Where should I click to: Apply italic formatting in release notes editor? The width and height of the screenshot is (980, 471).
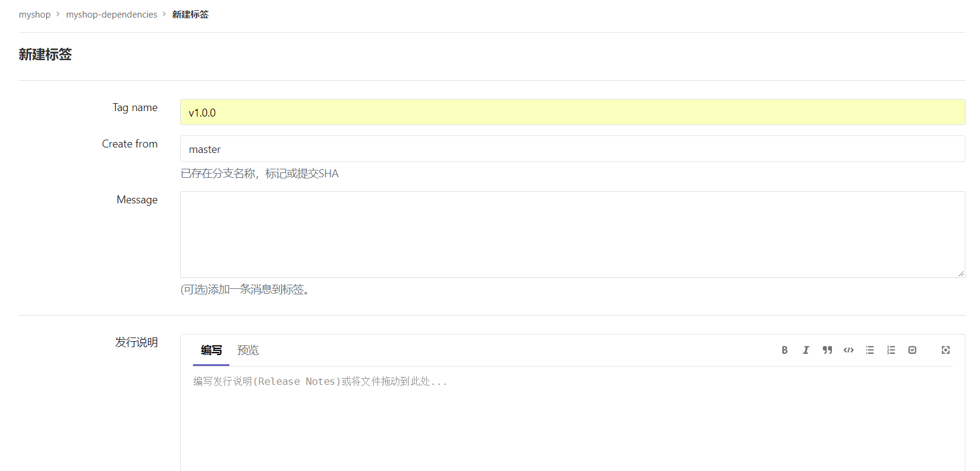coord(806,350)
